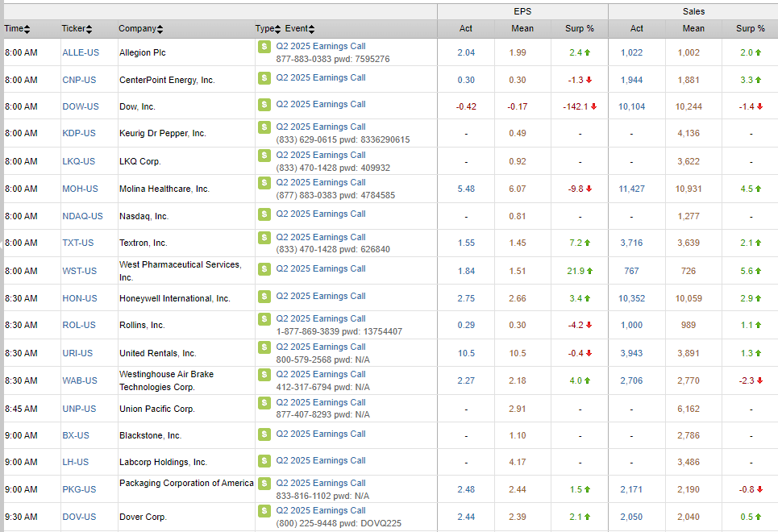Screen dimensions: 778x532
Task: Click Dow's EPS surprise value -142.1
Action: point(575,106)
